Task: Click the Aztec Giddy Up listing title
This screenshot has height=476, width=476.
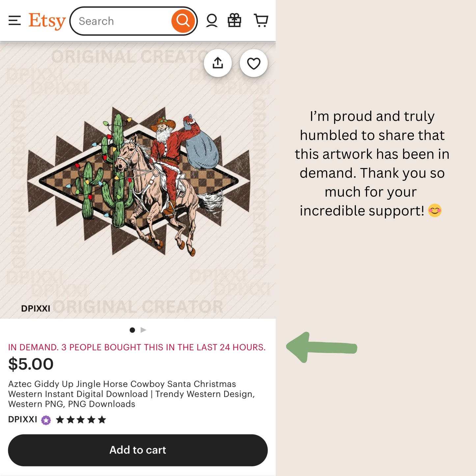Action: (131, 394)
